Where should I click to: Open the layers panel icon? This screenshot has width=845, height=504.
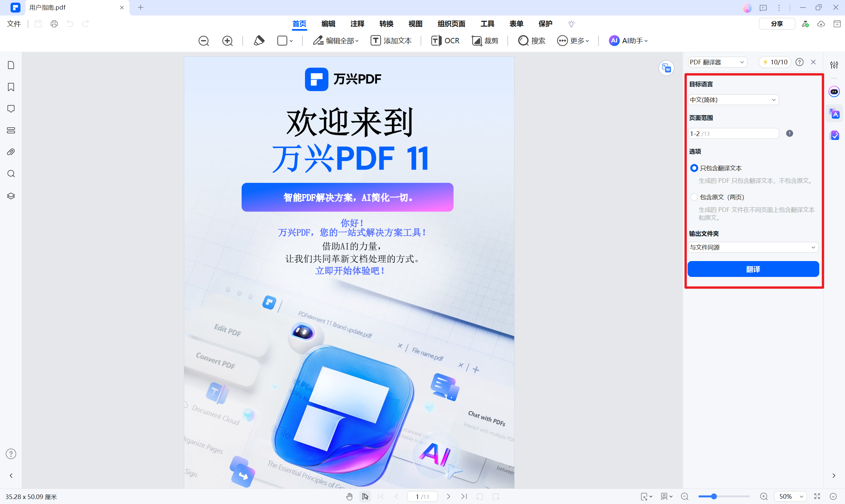pos(11,196)
